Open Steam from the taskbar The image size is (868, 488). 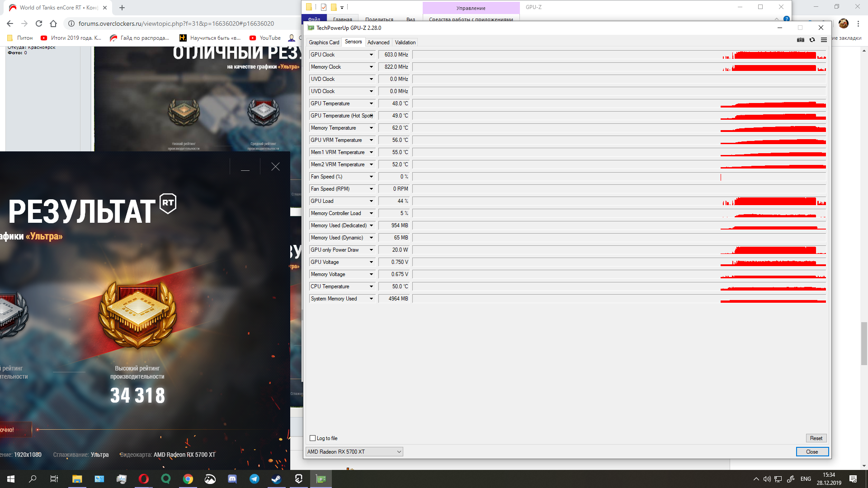[276, 479]
